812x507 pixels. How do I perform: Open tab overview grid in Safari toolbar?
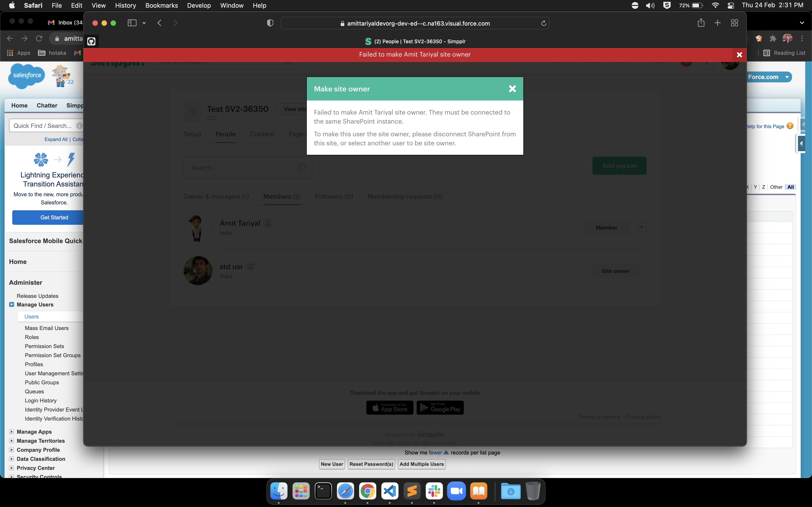[734, 23]
